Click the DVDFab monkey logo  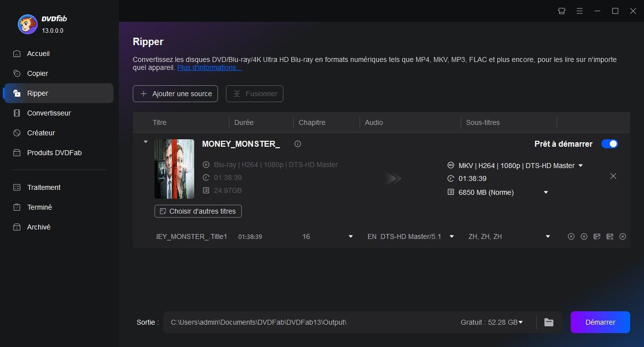[28, 24]
